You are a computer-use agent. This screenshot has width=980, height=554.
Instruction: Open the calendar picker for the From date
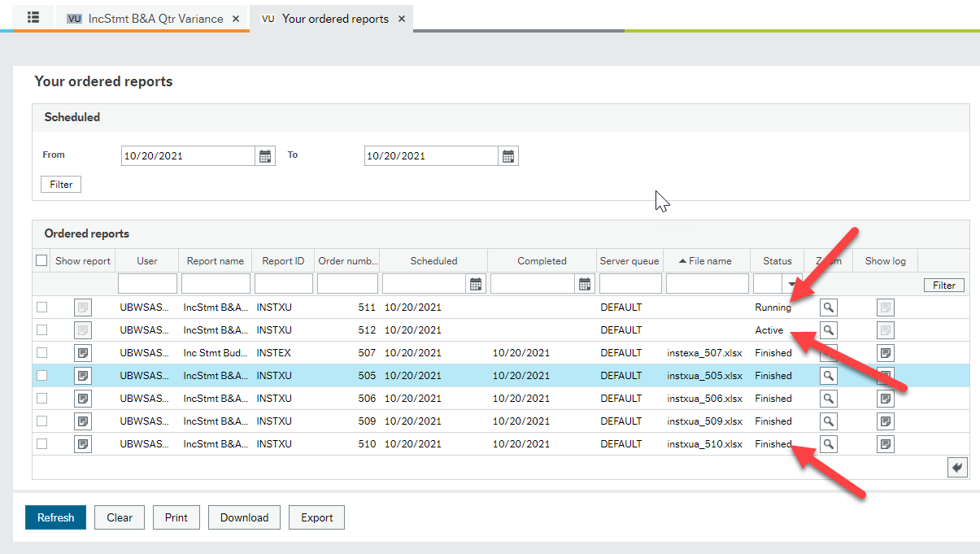tap(265, 155)
